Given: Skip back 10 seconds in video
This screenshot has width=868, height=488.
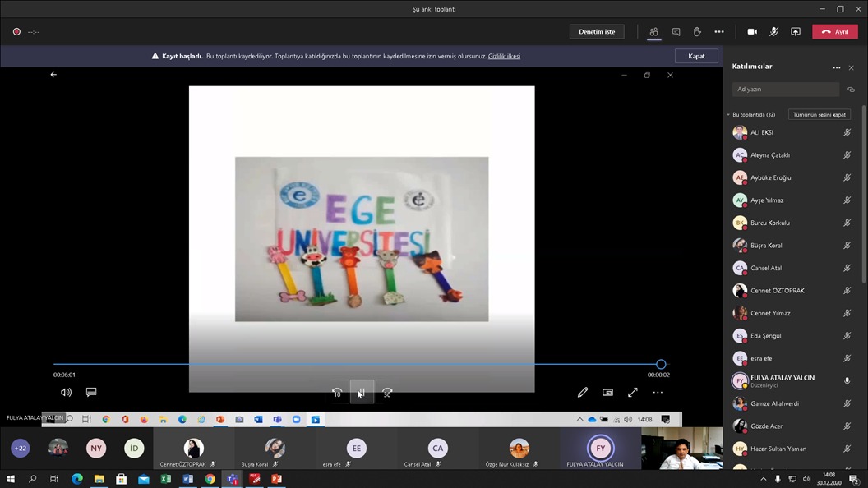Looking at the screenshot, I should click(x=336, y=393).
